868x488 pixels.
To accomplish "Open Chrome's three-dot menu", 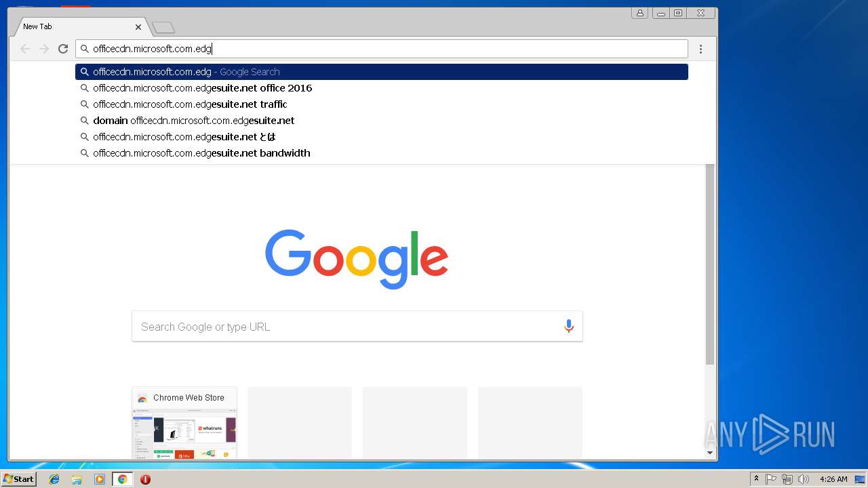I will tap(701, 49).
